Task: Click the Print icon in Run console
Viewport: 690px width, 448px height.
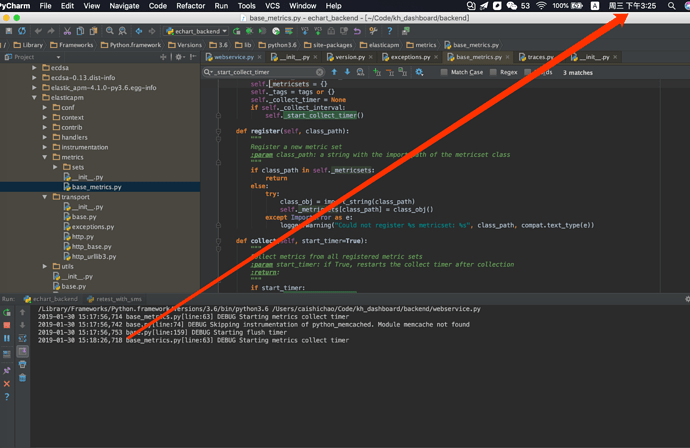Action: point(22,364)
